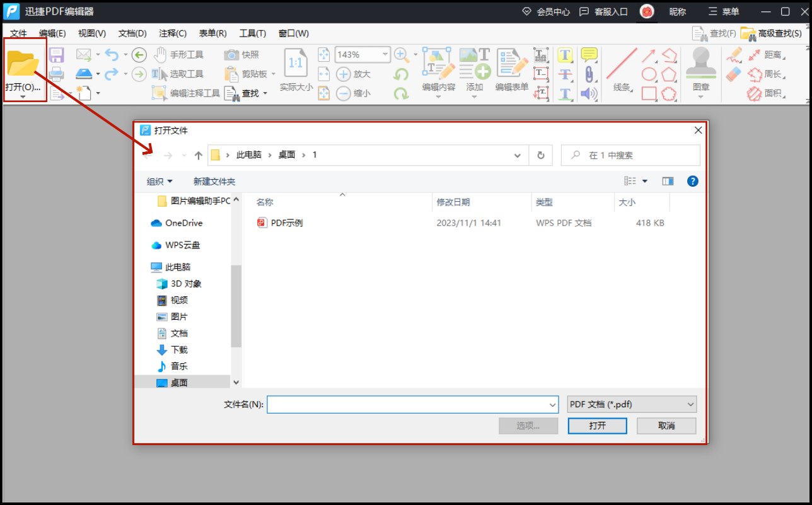Click the search box 在 1 中搜索

tap(630, 155)
